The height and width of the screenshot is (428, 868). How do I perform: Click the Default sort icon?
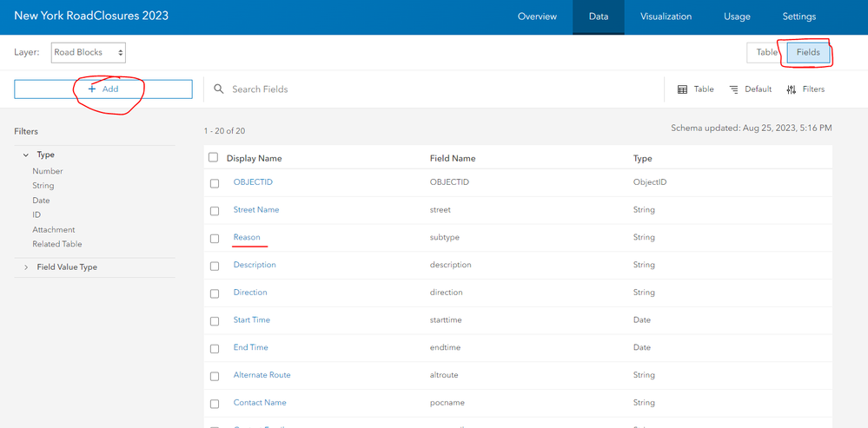734,89
